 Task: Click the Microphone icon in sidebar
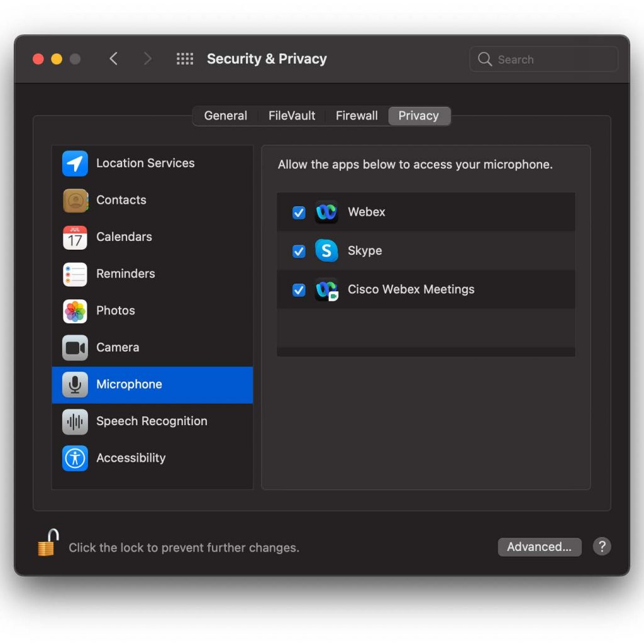tap(75, 385)
